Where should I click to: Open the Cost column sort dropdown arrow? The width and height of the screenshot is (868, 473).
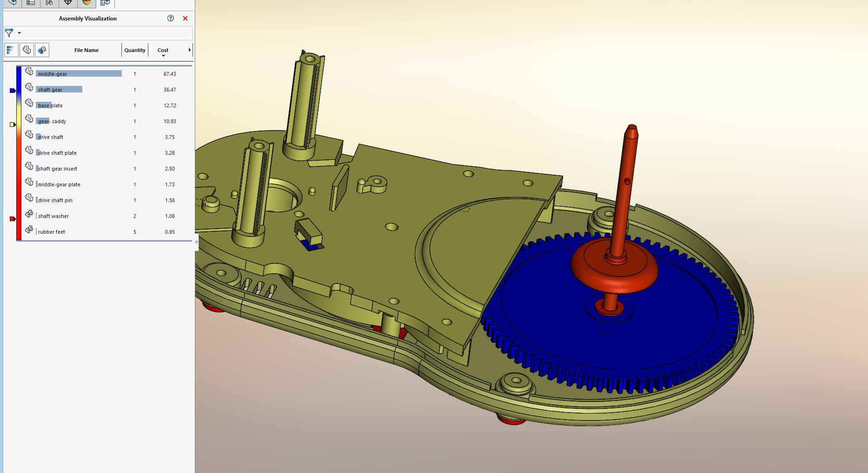tap(163, 56)
